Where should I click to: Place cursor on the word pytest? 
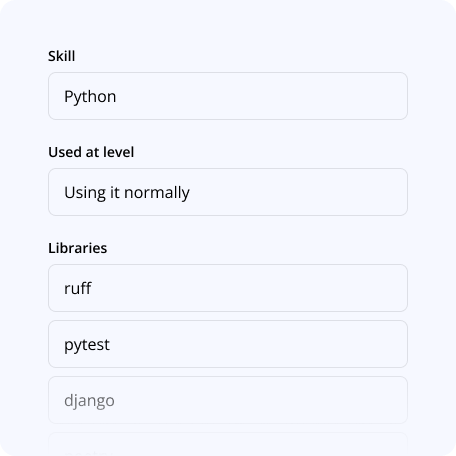[x=87, y=345]
